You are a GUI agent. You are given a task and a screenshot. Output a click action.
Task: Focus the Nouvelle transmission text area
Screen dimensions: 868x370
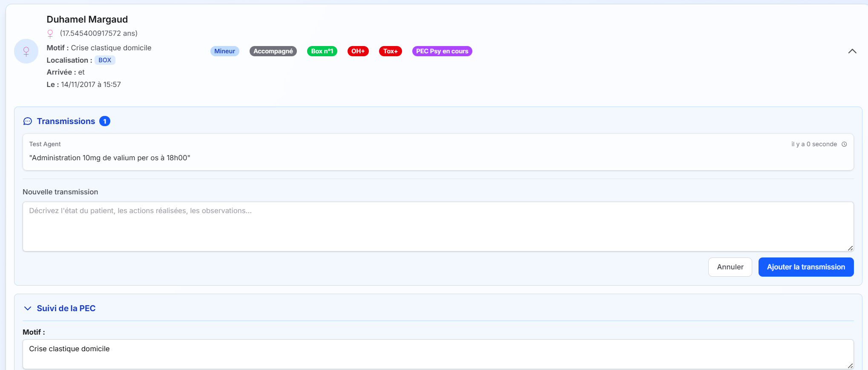(x=438, y=226)
